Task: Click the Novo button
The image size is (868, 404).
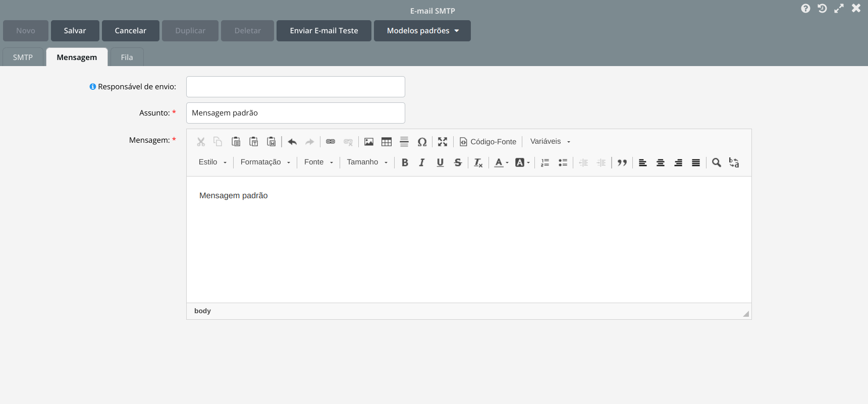Action: [x=26, y=31]
